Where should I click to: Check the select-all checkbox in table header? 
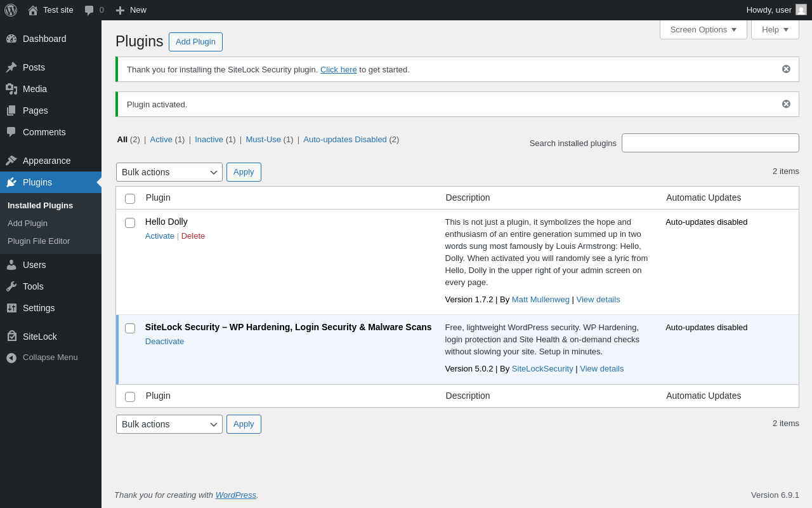point(130,199)
